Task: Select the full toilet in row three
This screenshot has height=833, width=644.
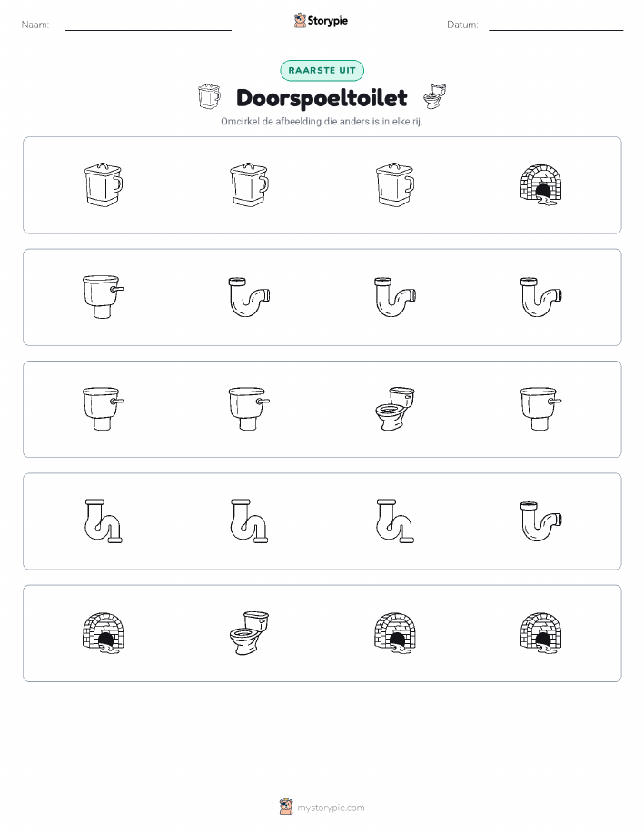Action: [x=395, y=409]
